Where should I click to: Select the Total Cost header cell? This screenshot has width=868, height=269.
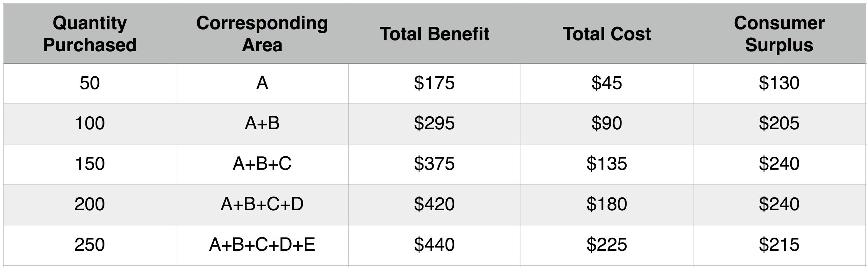[x=607, y=34]
